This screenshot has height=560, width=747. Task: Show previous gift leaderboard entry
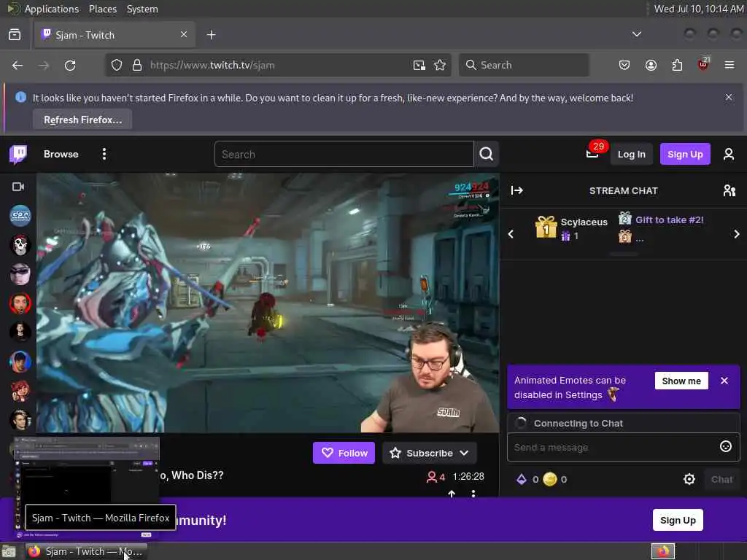pos(511,234)
